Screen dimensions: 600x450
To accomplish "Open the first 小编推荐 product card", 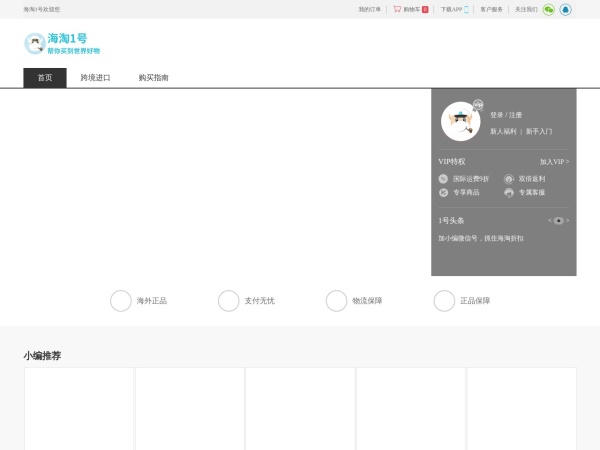I will click(79, 409).
